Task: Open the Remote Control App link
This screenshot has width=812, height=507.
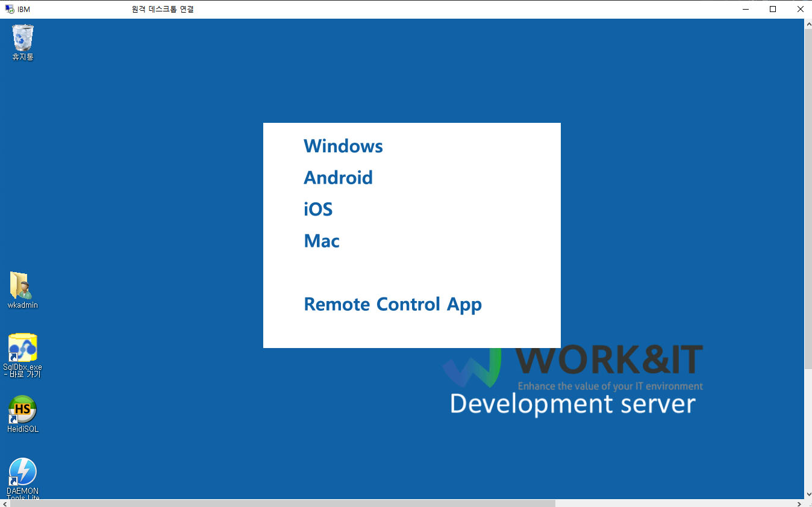Action: 392,304
